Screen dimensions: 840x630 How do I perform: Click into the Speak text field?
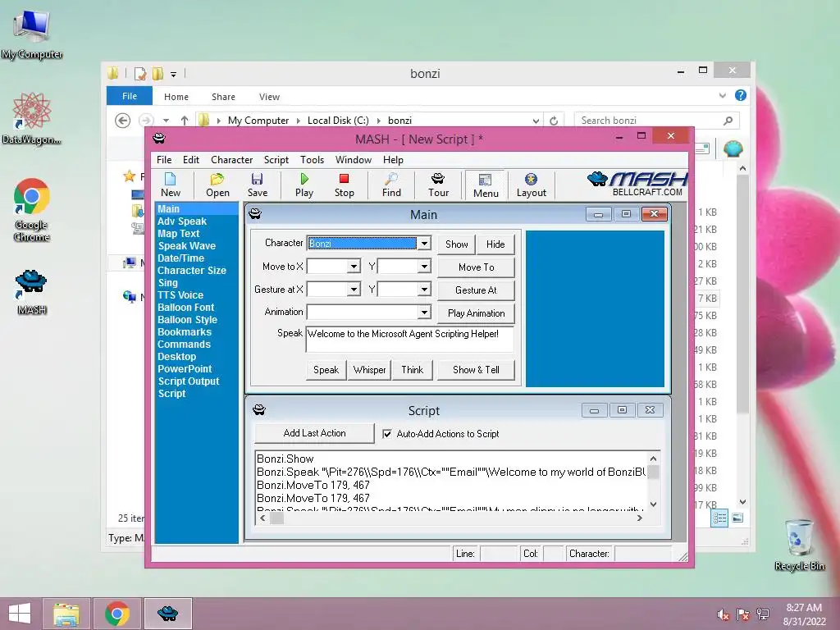(x=410, y=339)
